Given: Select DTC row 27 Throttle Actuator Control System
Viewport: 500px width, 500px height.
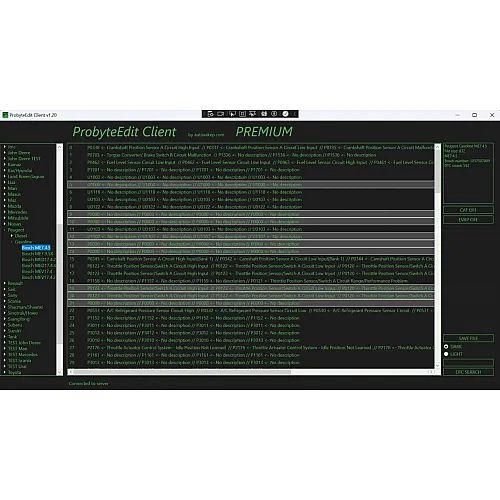Looking at the screenshot, I should [251, 348].
